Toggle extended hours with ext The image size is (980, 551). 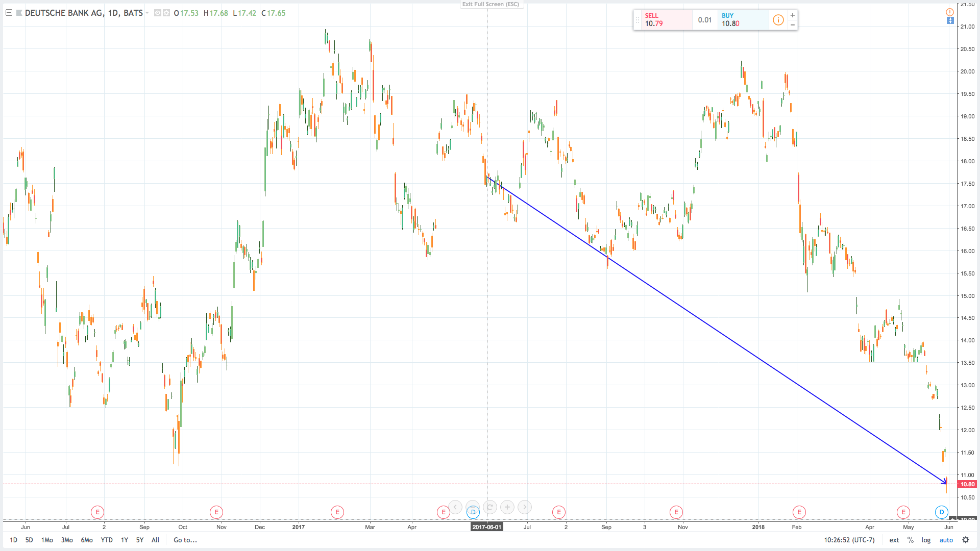(x=894, y=540)
